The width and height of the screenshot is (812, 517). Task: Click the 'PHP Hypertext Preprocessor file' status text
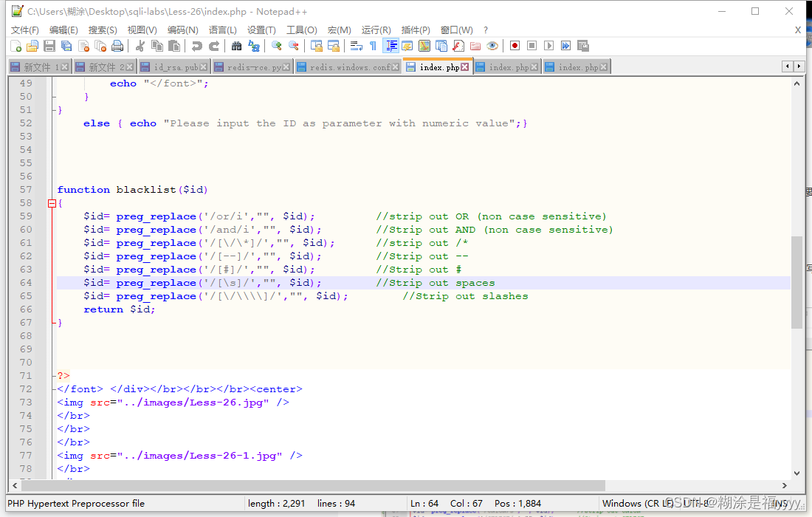(x=76, y=504)
